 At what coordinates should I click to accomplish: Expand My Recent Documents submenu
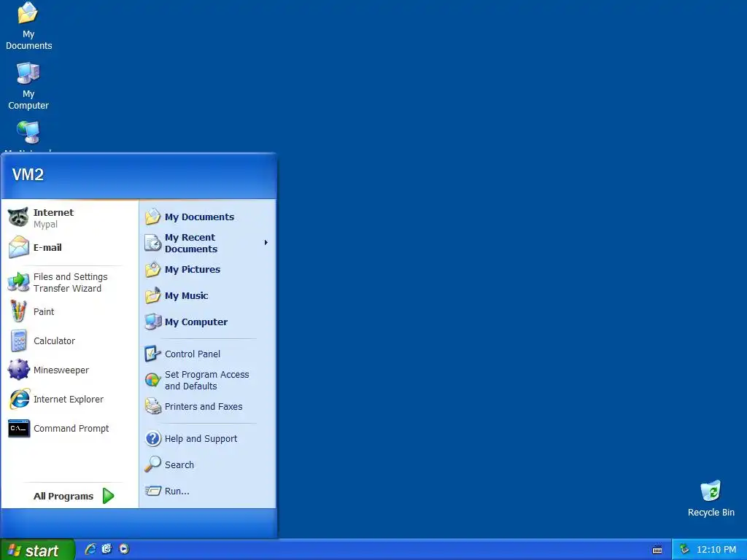click(207, 243)
